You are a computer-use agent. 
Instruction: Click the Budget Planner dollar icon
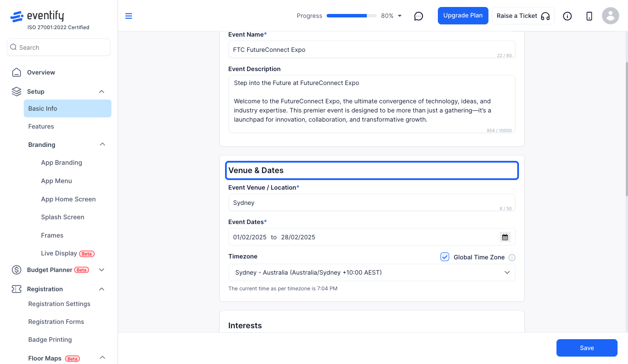(17, 270)
